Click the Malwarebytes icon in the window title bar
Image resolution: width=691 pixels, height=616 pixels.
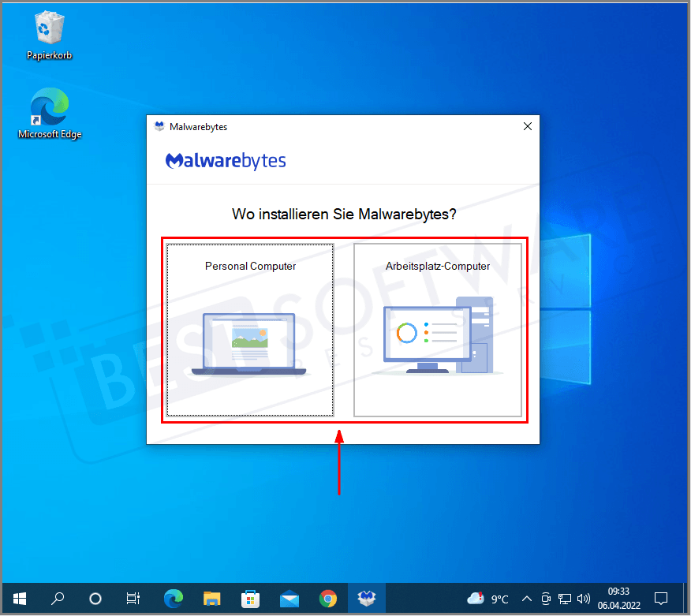[x=159, y=126]
